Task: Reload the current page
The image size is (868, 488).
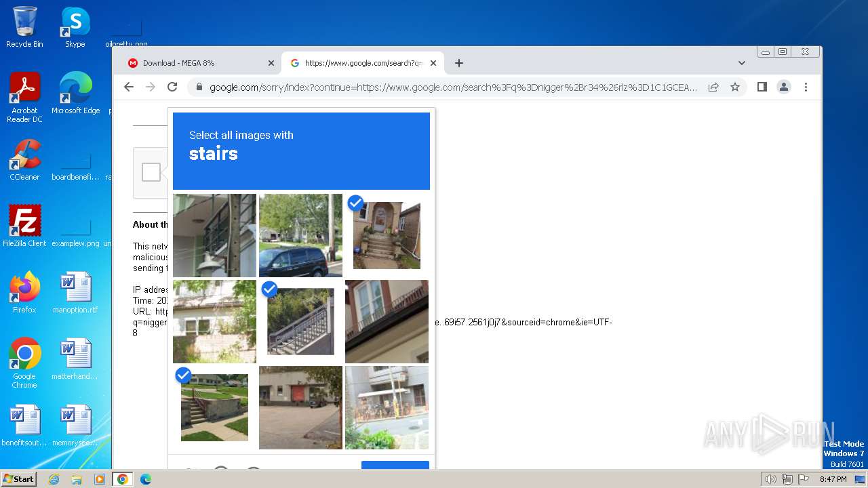Action: coord(172,87)
